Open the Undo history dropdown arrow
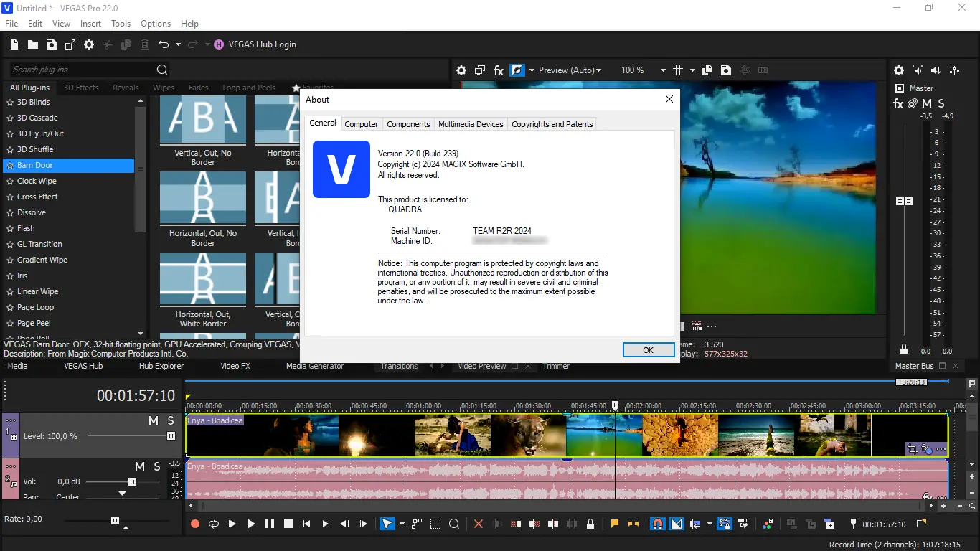980x551 pixels. click(x=178, y=44)
